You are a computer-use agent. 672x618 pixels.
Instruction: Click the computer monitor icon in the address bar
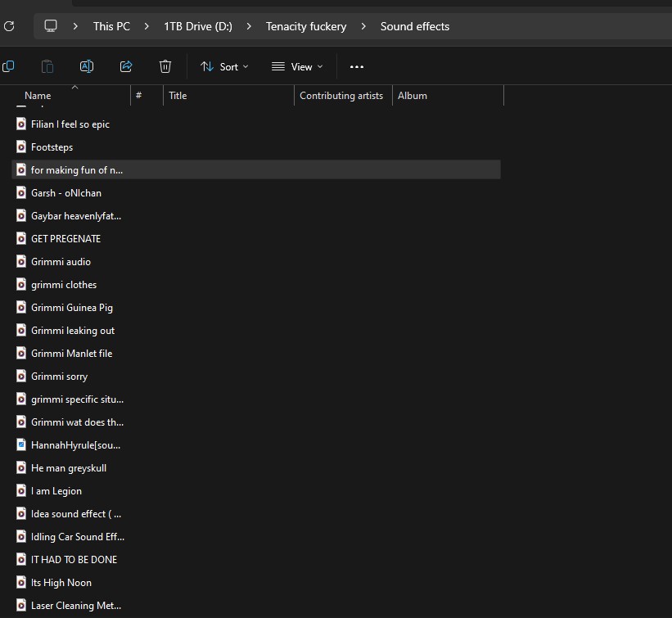coord(51,26)
